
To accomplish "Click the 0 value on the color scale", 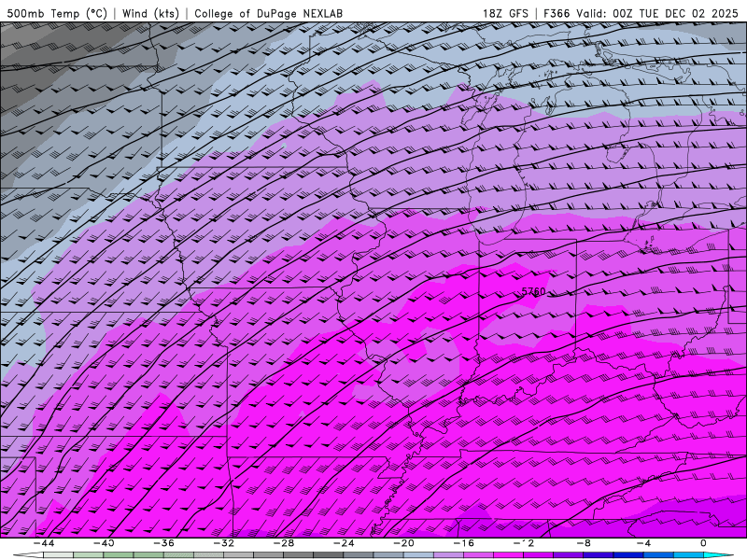I will tap(704, 543).
